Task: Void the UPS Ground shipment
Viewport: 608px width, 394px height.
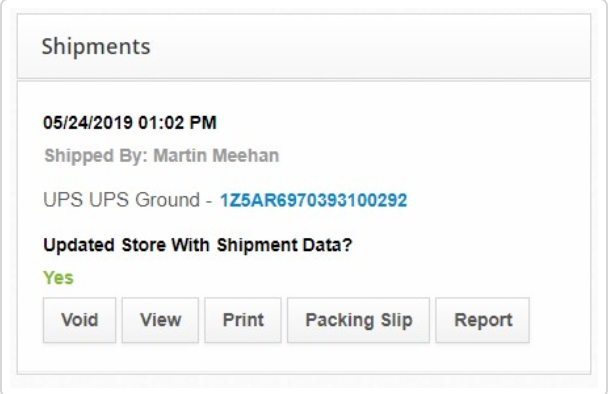Action: click(79, 320)
